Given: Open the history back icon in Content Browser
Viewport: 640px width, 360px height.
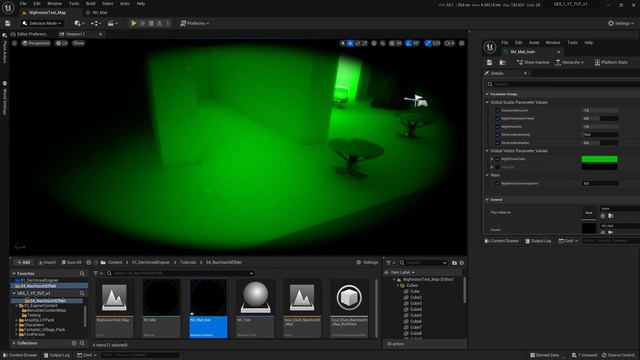Looking at the screenshot, I should coord(89,262).
